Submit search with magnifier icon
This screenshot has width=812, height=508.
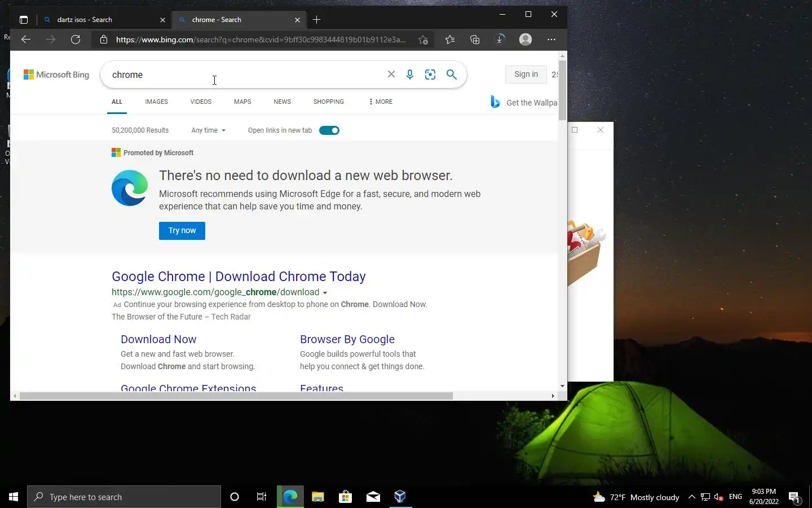(452, 75)
